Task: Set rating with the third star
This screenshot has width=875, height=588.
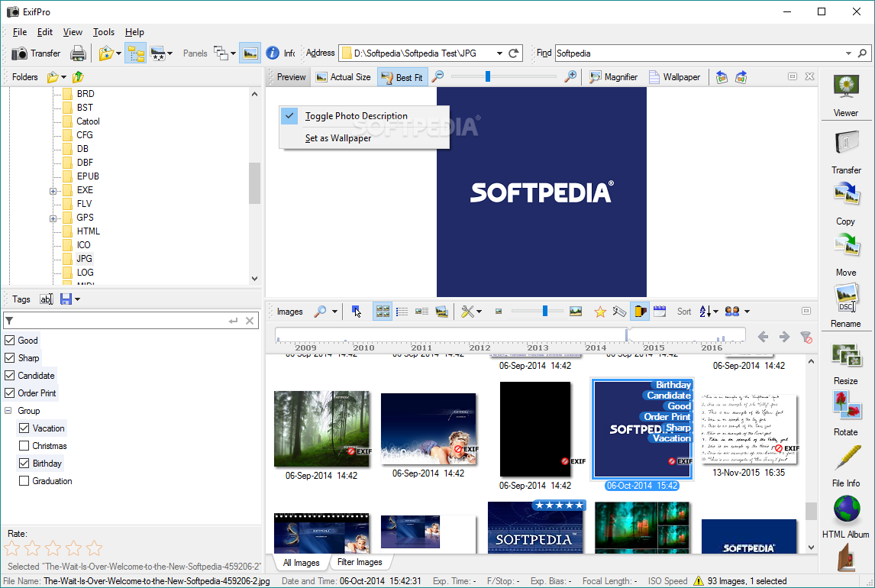Action: pyautogui.click(x=53, y=548)
